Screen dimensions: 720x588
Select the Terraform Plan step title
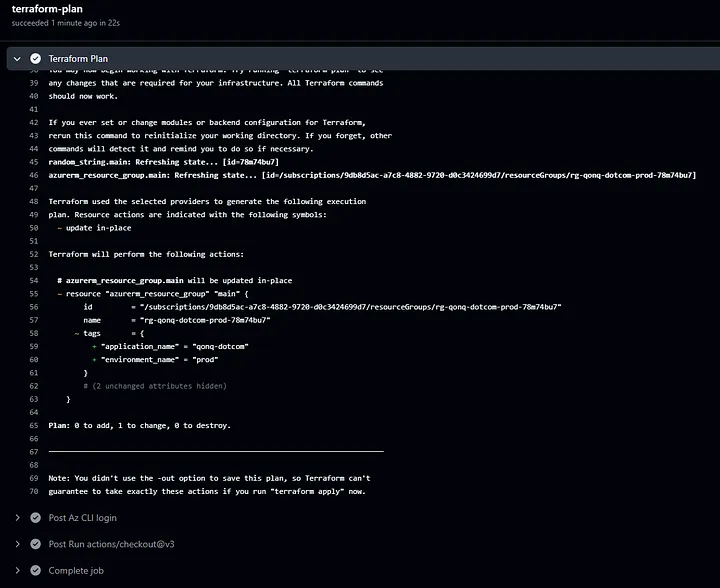tap(78, 59)
